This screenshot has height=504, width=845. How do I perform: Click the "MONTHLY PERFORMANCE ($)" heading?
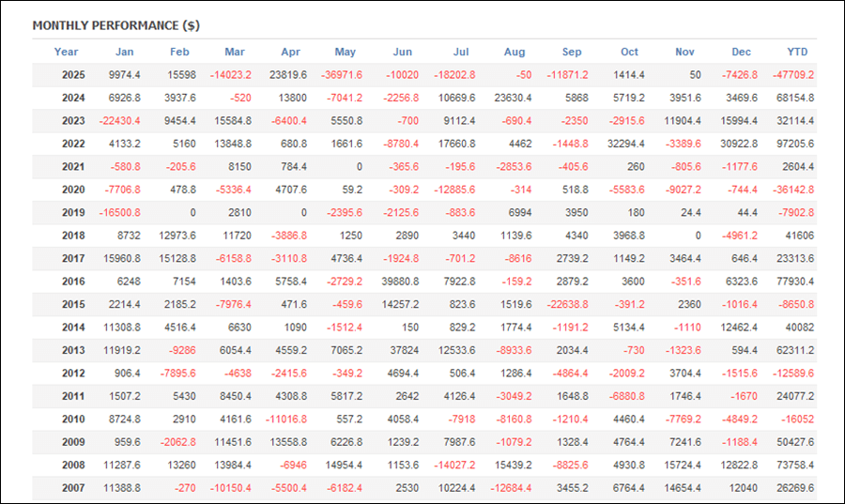[x=115, y=25]
